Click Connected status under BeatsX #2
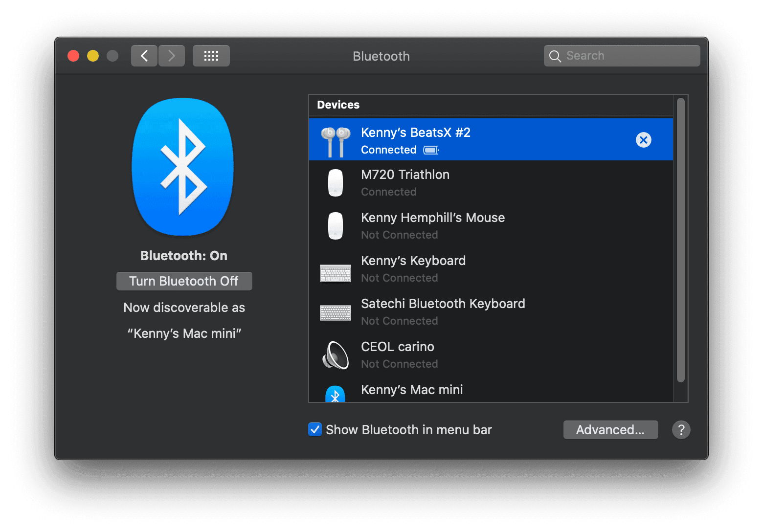763x532 pixels. pyautogui.click(x=389, y=150)
